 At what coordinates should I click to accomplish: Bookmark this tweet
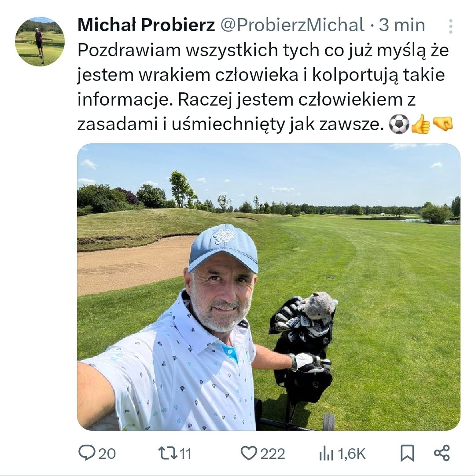[x=407, y=453]
